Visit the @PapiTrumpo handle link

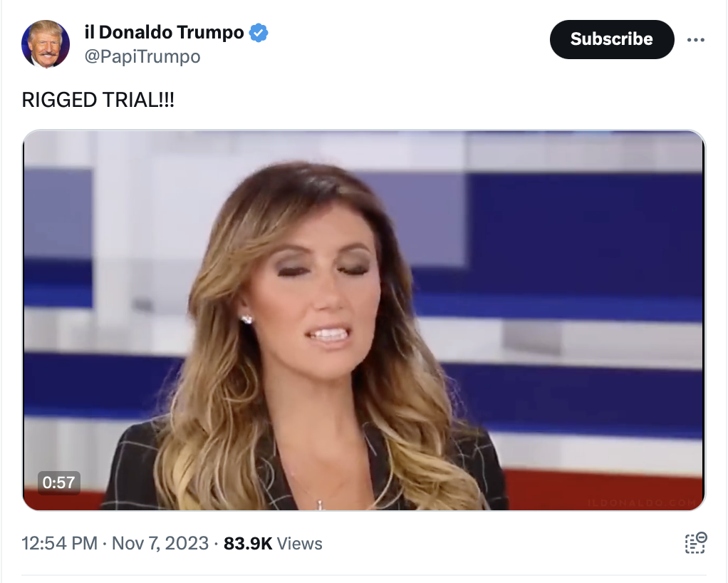[x=142, y=56]
